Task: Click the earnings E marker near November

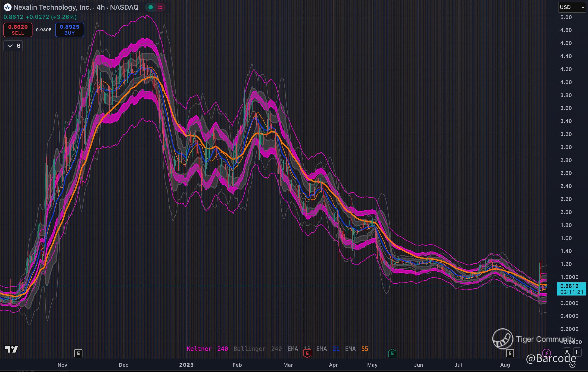Action: pyautogui.click(x=78, y=353)
